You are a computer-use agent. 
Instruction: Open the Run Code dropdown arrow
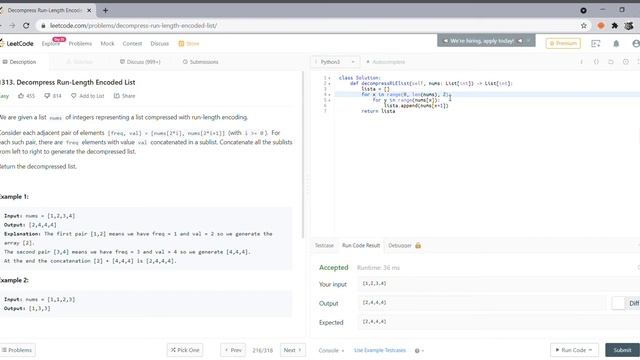(x=590, y=350)
